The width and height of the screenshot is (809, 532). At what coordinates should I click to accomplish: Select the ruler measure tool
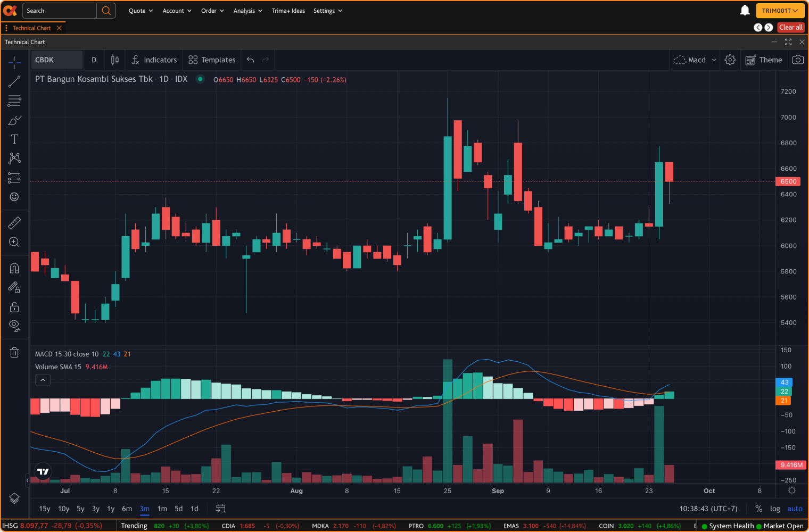coord(14,223)
